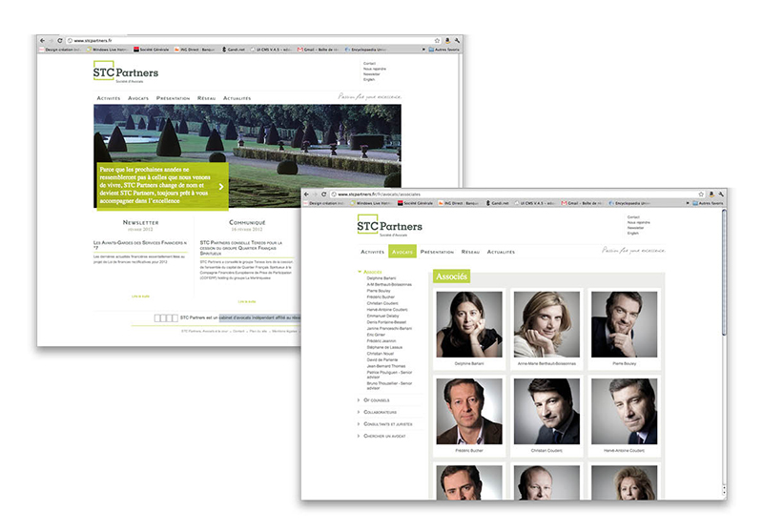Open Gmail bookmark in front associates window
This screenshot has height=532, width=763.
(582, 203)
